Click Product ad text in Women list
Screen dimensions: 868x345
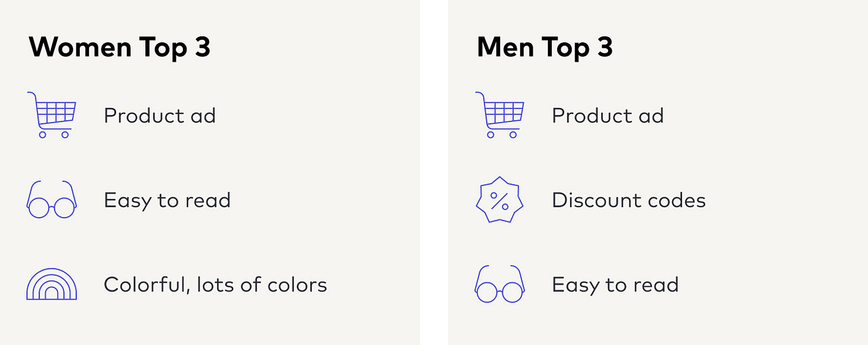pyautogui.click(x=160, y=116)
